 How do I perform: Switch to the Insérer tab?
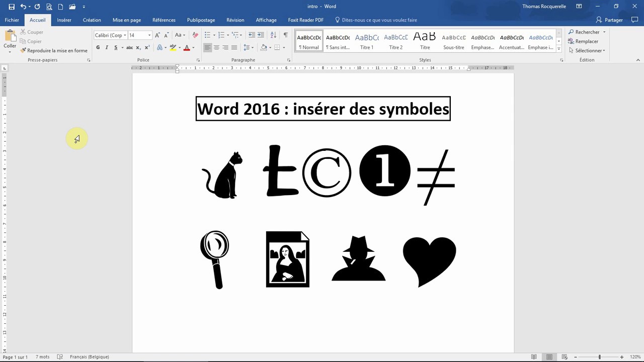pos(64,20)
